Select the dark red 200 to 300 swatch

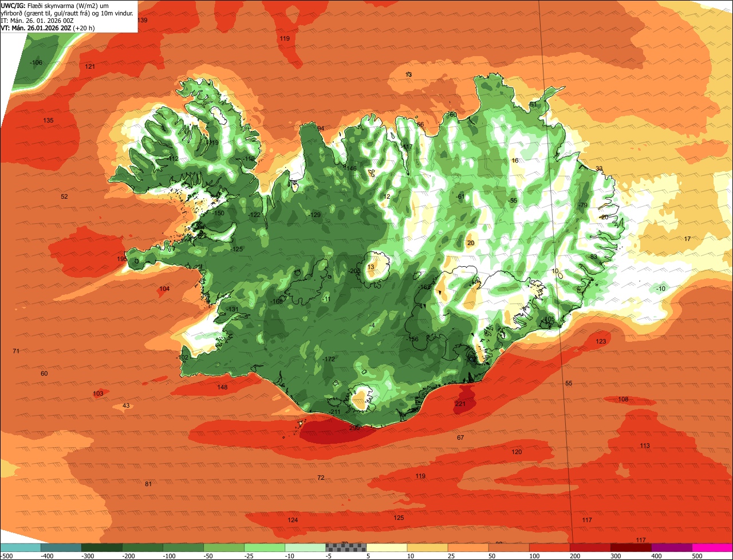pyautogui.click(x=590, y=547)
